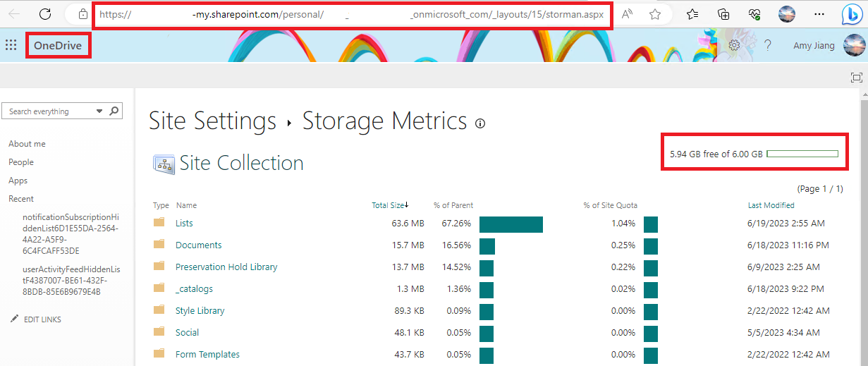Open the _catalogs link
The height and width of the screenshot is (366, 868).
(194, 288)
